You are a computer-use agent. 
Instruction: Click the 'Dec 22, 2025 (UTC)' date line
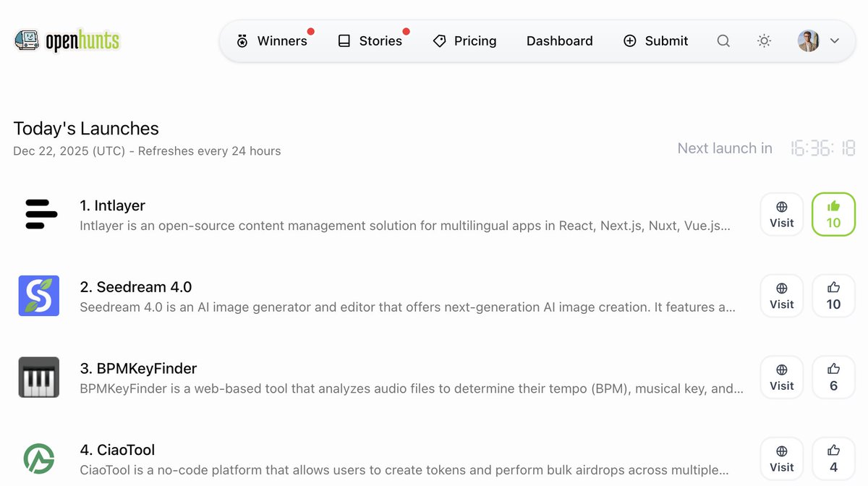[x=147, y=151]
